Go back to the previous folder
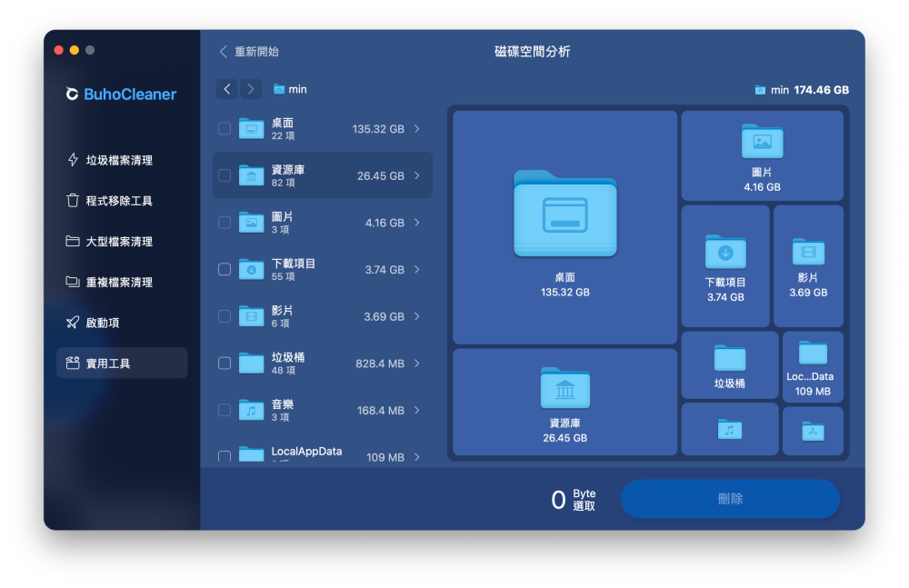 (227, 89)
